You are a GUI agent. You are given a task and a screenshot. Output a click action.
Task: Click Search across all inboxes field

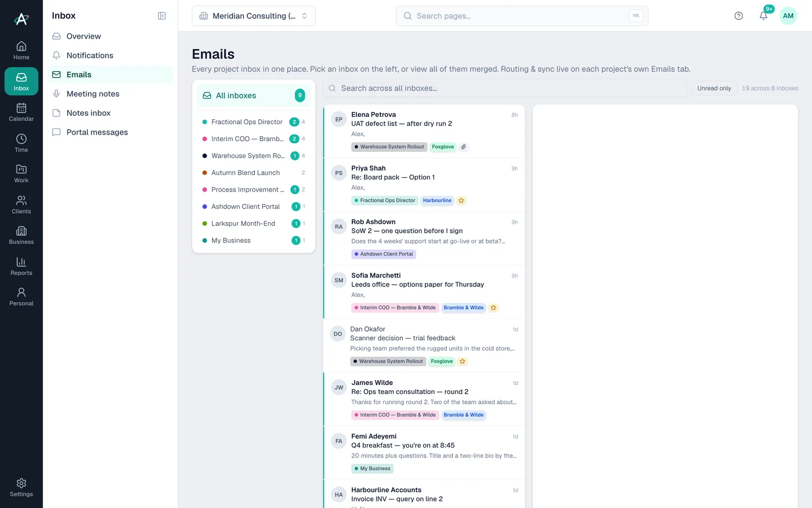504,88
